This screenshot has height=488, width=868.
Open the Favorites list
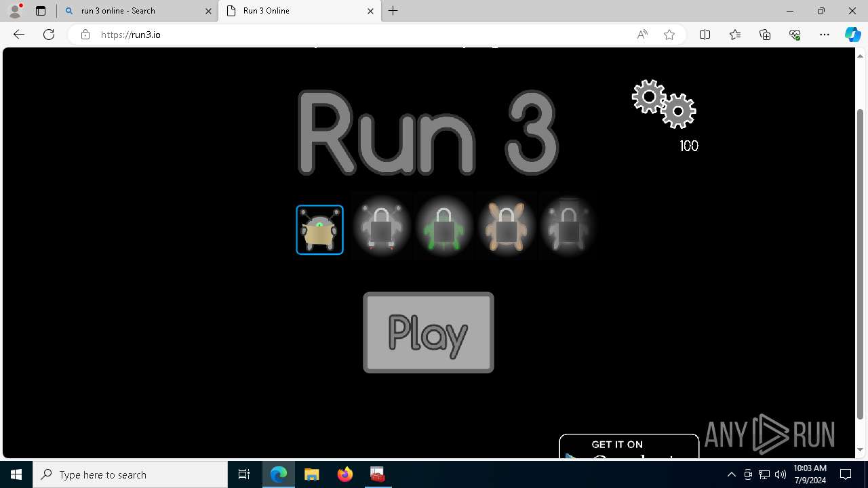pyautogui.click(x=735, y=35)
